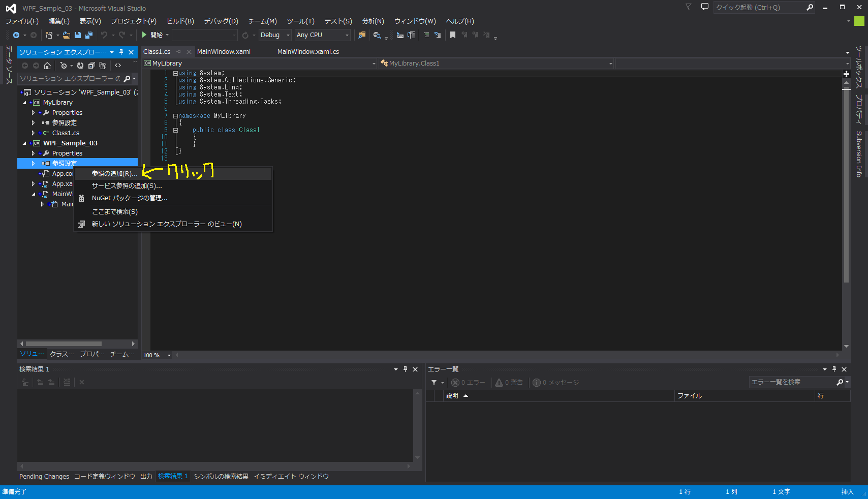Switch to シンボルの検索結果 tab
The height and width of the screenshot is (499, 868).
[221, 477]
